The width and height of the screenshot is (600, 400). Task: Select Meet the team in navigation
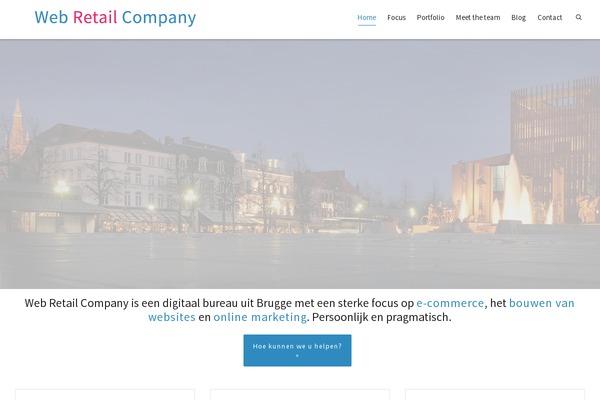click(478, 18)
